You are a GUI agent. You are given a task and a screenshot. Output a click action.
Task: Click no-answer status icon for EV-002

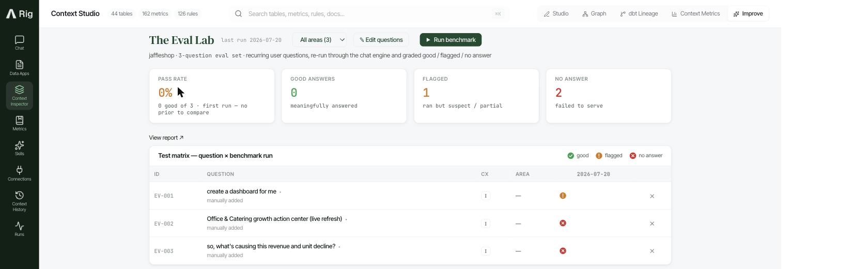(x=563, y=223)
